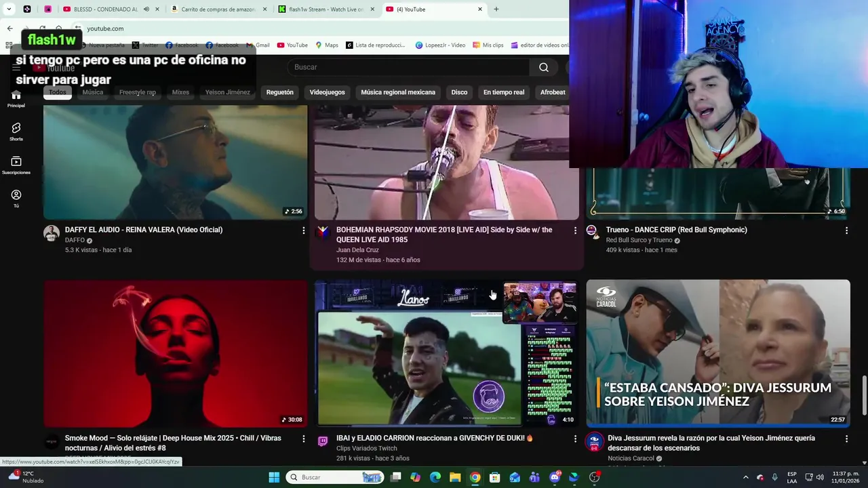Open Noticias Caracol channel avatar

(x=595, y=441)
